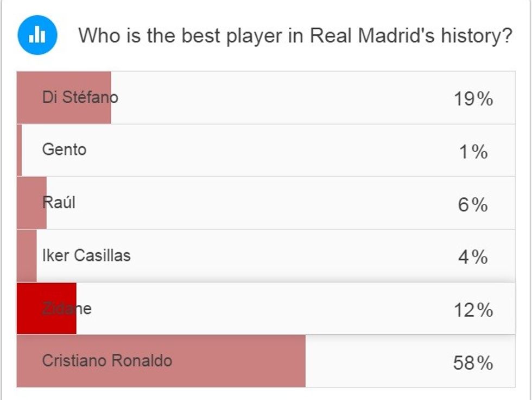Image resolution: width=532 pixels, height=400 pixels.
Task: Click the 19% result for Di Stéfano
Action: click(x=473, y=99)
